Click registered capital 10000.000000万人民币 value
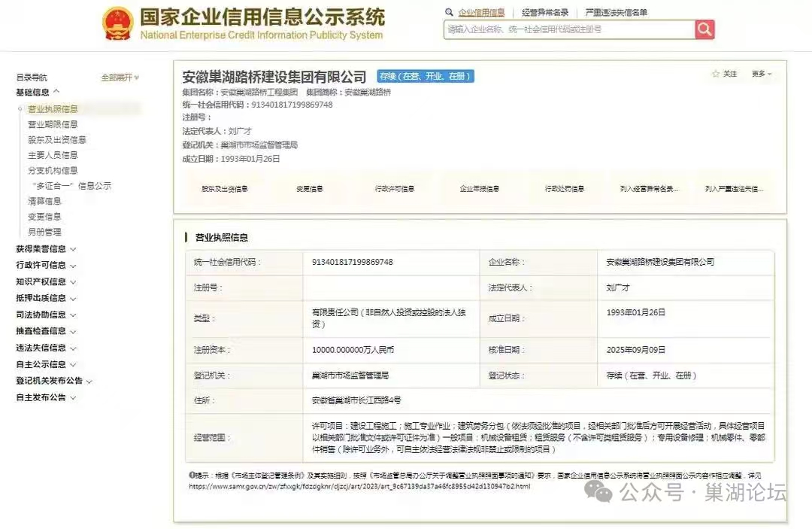 click(x=353, y=350)
